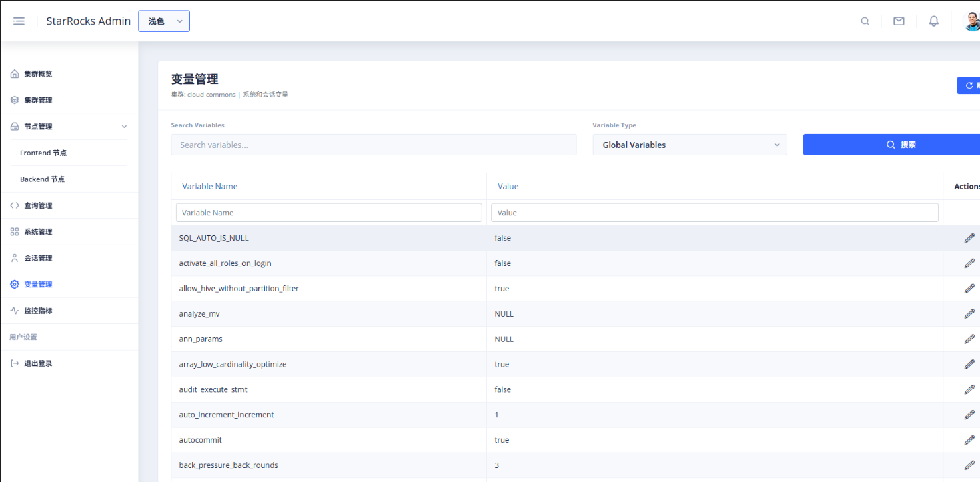Open the notifications bell icon
The width and height of the screenshot is (980, 482).
(x=933, y=21)
